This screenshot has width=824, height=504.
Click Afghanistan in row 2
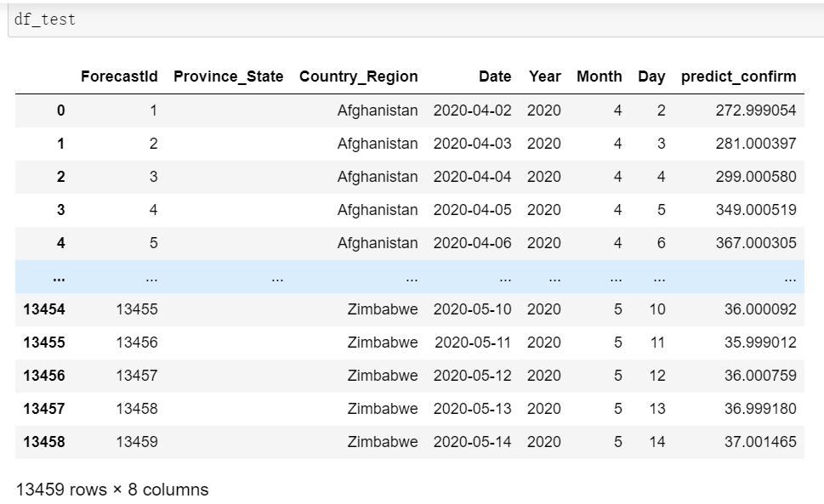click(378, 177)
